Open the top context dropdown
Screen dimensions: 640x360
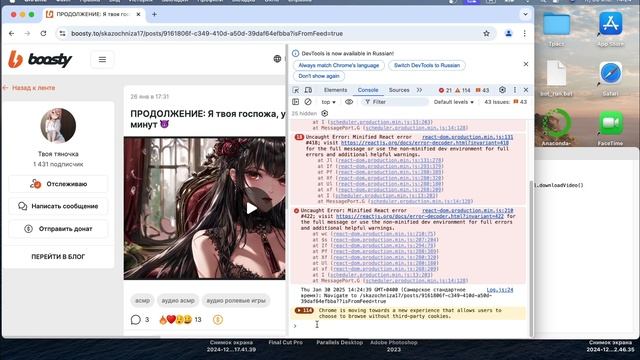pos(329,102)
